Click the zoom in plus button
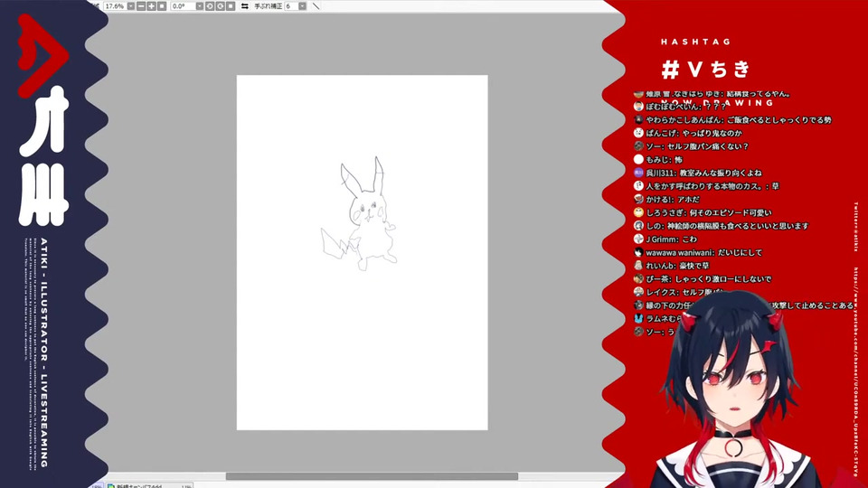 [151, 6]
